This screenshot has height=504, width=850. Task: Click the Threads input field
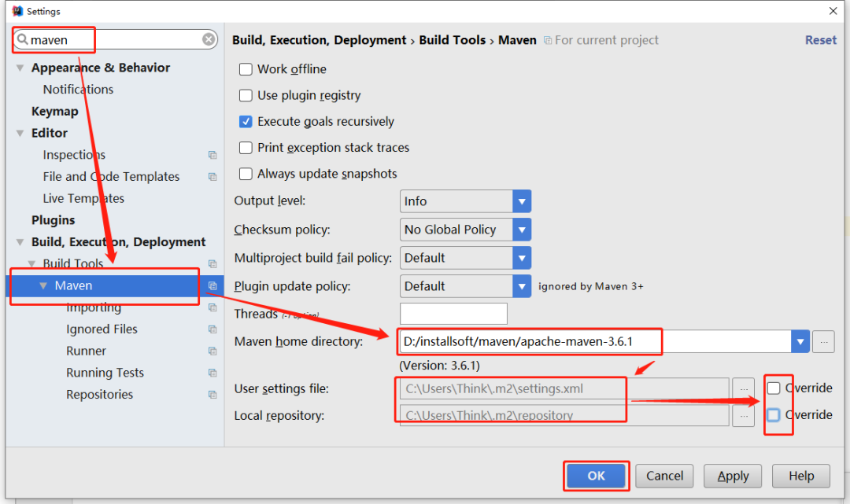tap(453, 314)
